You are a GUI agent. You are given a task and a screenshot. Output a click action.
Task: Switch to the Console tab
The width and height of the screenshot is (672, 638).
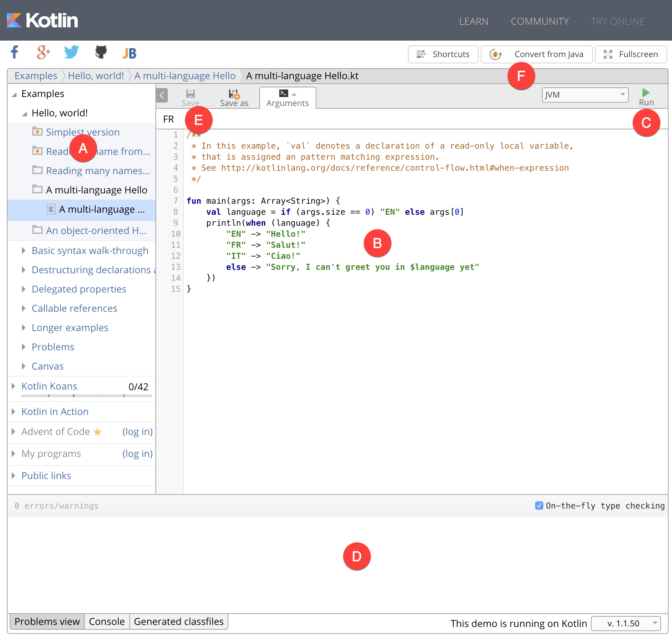pyautogui.click(x=107, y=621)
